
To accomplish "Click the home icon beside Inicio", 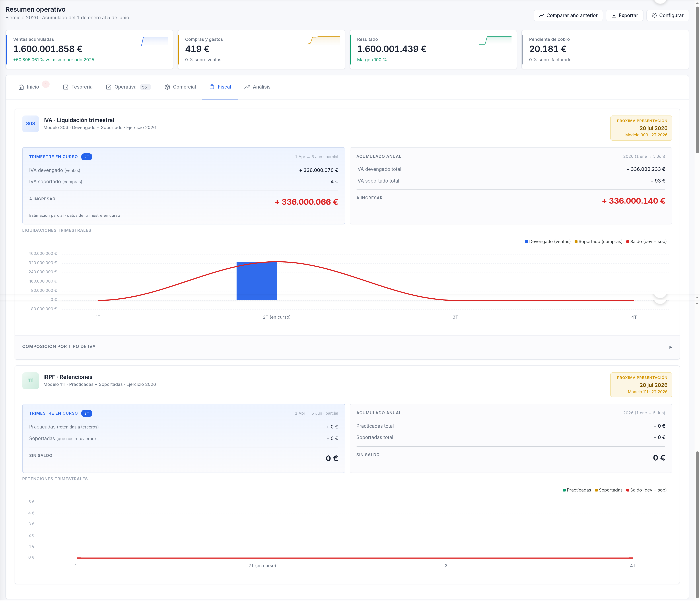I will (x=21, y=87).
